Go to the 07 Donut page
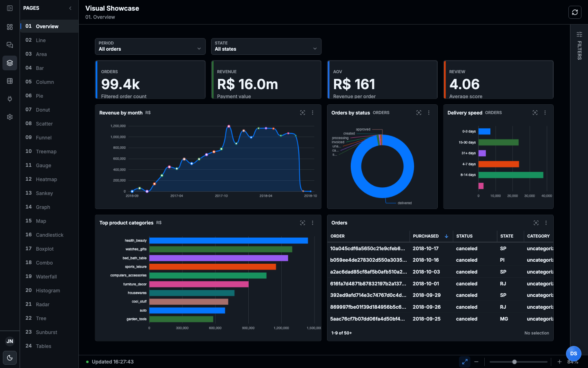 coord(49,110)
